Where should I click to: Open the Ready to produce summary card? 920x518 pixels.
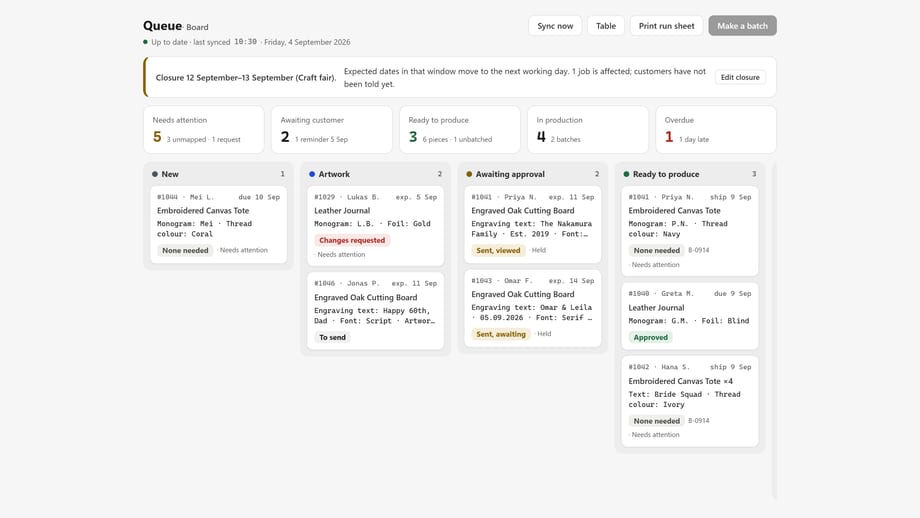click(459, 130)
